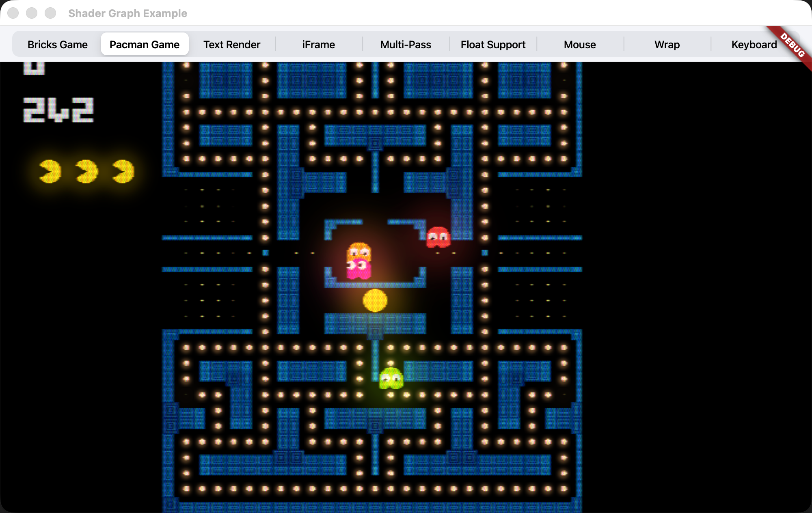Click the pink ghost sprite

tap(359, 269)
